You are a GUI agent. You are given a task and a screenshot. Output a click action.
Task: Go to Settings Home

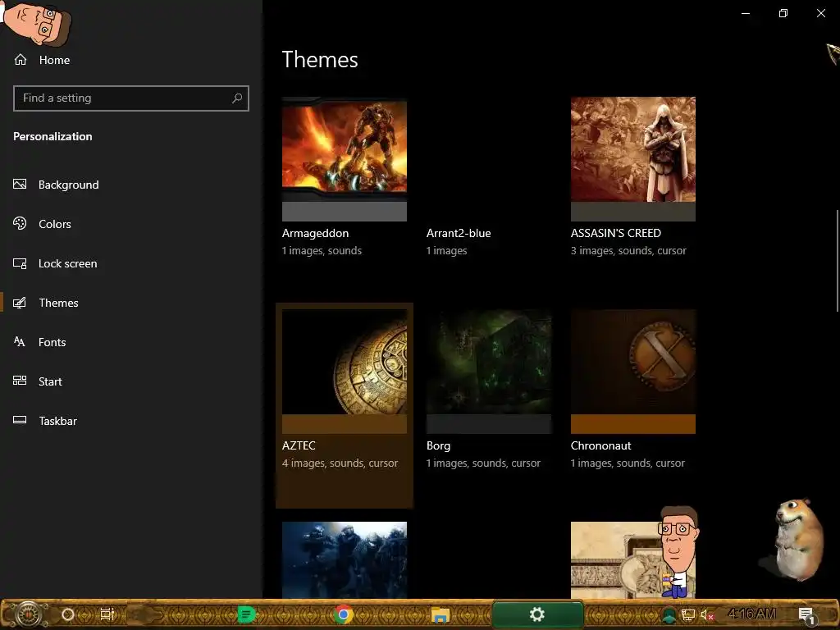42,60
